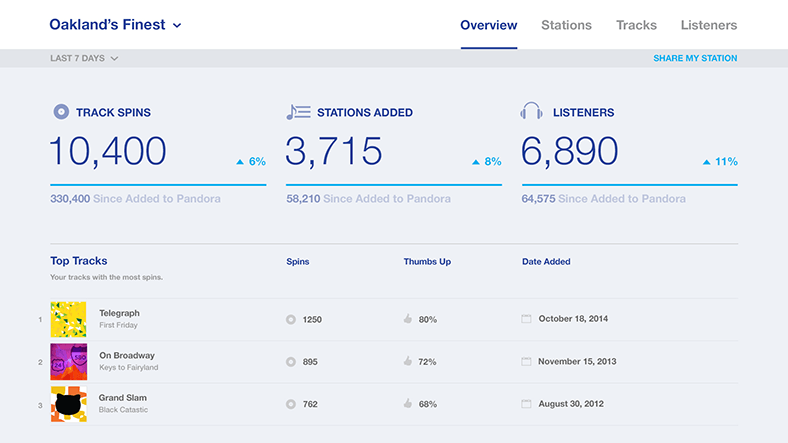
Task: Click the Track Spins disc icon
Action: (61, 112)
